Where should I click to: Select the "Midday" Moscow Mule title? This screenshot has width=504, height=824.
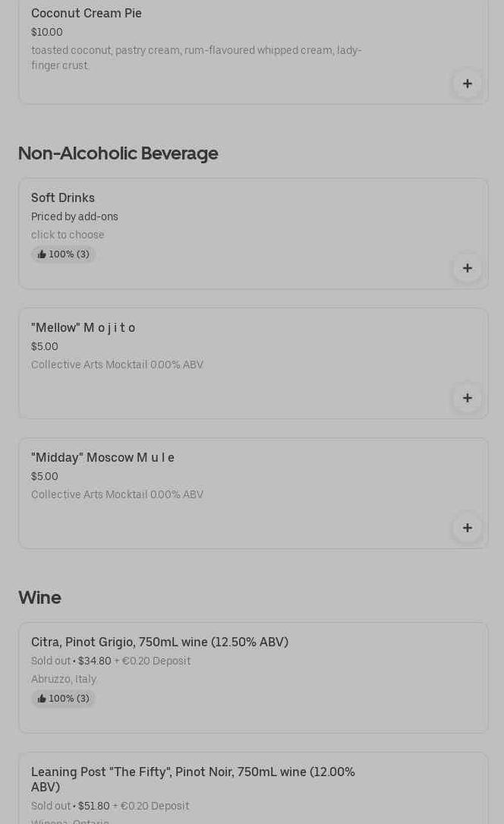pos(103,457)
